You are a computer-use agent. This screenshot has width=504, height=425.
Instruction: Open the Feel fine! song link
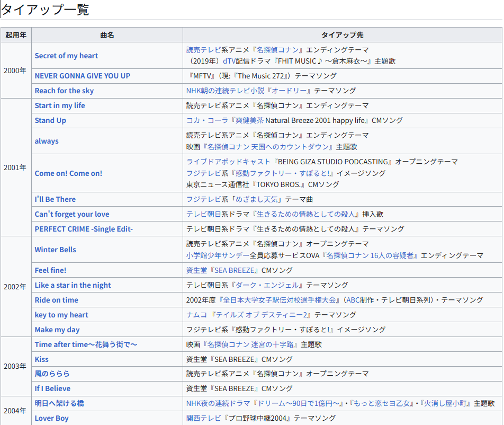(50, 270)
